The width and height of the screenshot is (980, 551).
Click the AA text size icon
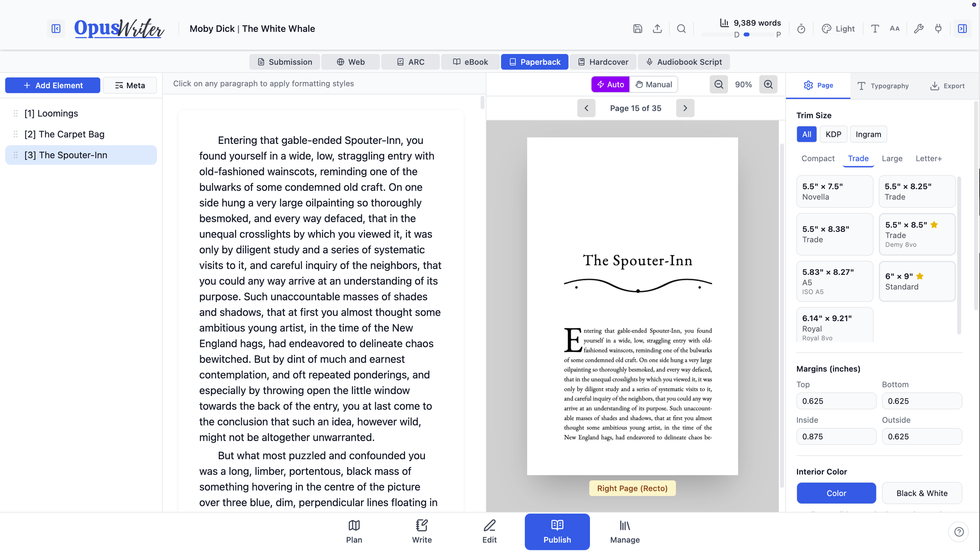(x=895, y=29)
